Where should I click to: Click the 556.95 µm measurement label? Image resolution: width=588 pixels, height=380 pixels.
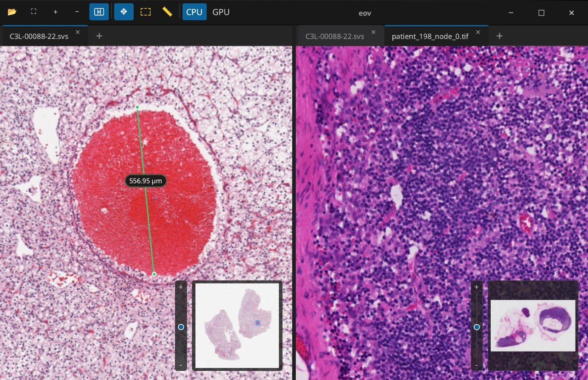coord(146,181)
